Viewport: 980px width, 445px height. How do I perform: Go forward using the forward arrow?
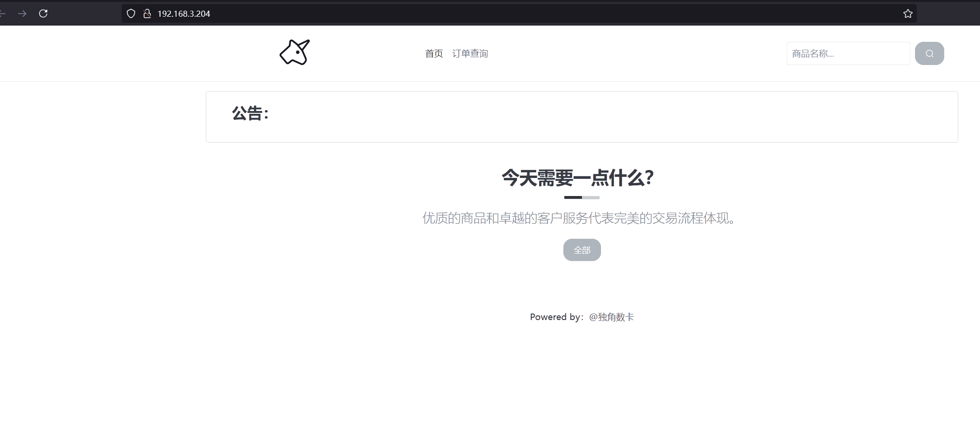22,13
